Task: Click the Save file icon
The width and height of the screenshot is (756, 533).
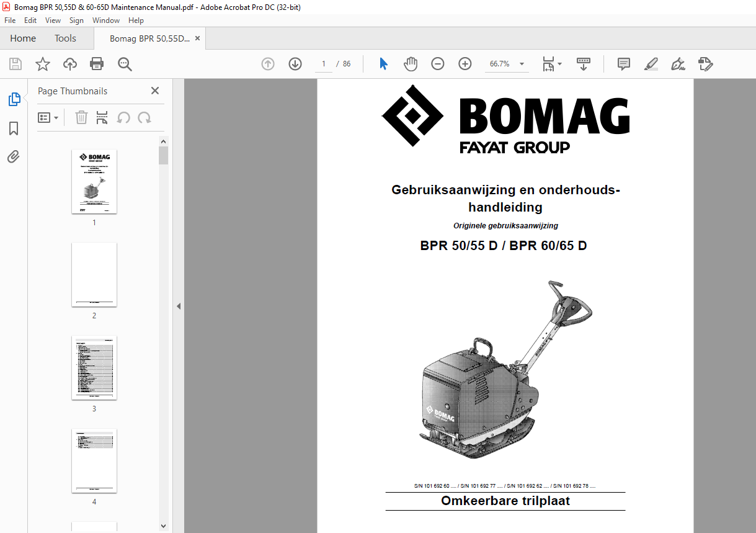Action: coord(16,64)
